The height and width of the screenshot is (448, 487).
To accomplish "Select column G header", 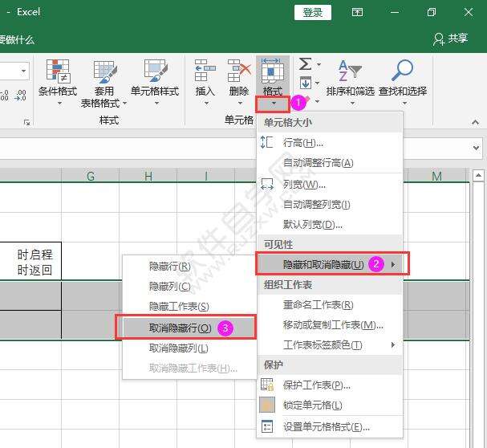I will [91, 176].
